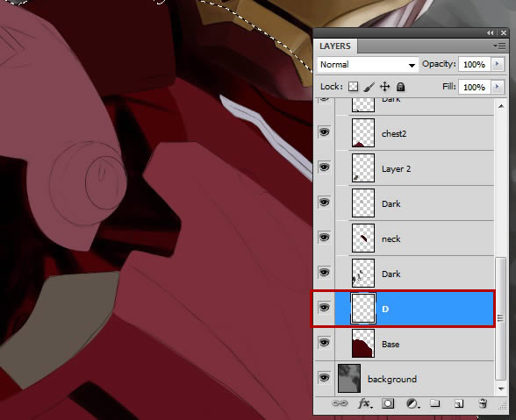This screenshot has width=516, height=420.
Task: Lock all with the padlock icon
Action: (400, 87)
